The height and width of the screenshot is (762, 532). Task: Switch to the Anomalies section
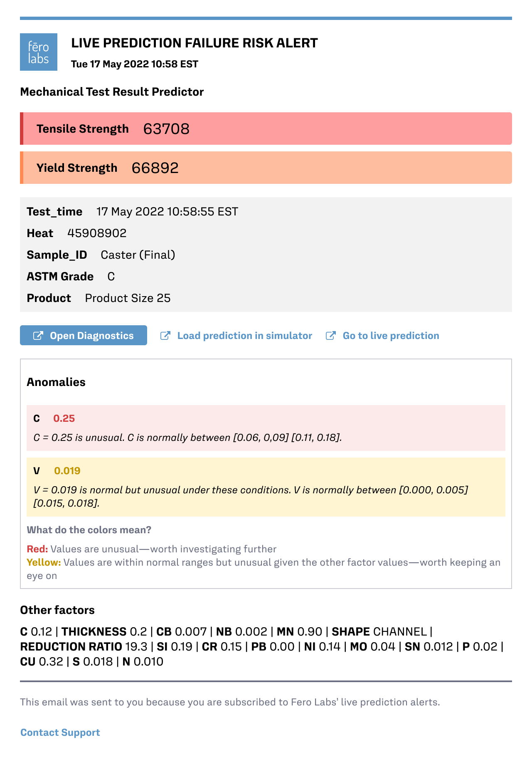(x=56, y=381)
